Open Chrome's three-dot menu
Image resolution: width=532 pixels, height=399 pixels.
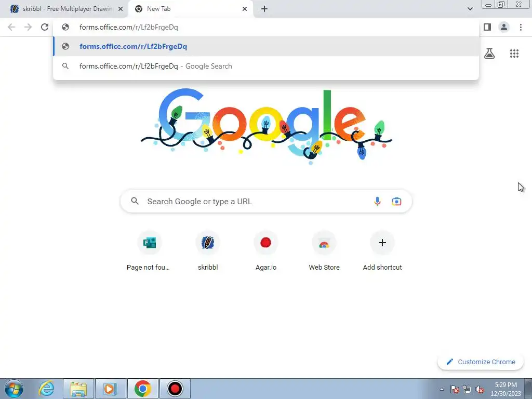tap(521, 27)
